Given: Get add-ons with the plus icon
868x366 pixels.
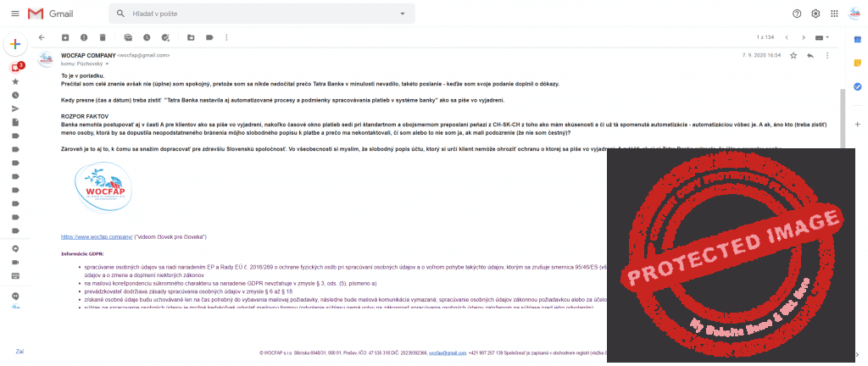Looking at the screenshot, I should [x=858, y=124].
